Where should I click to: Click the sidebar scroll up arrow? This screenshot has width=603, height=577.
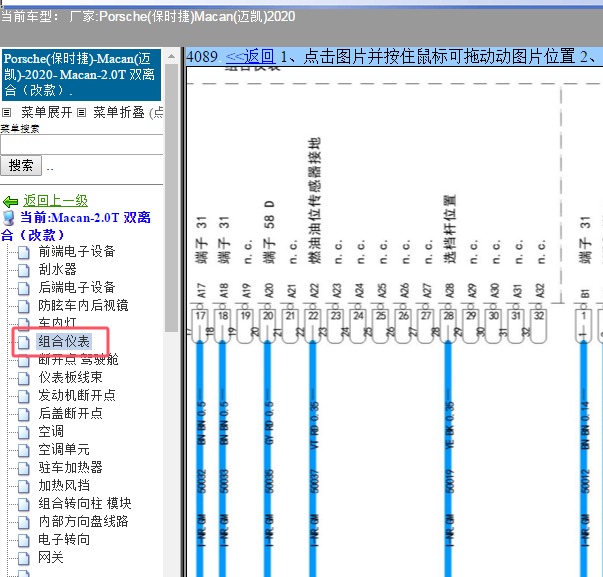coord(171,57)
